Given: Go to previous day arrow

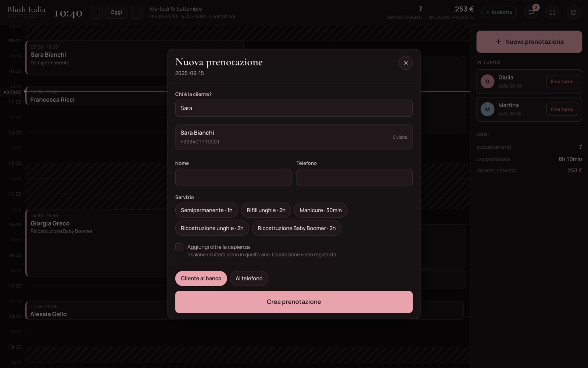Looking at the screenshot, I should 96,12.
